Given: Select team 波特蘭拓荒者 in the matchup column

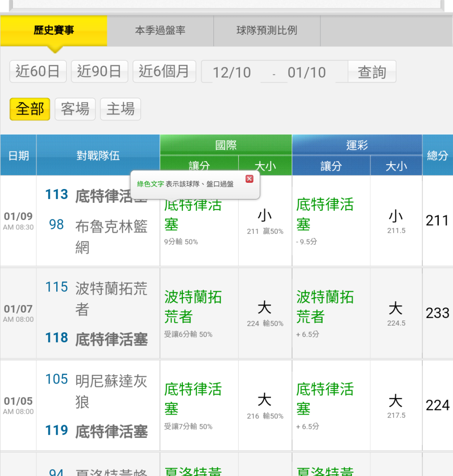Looking at the screenshot, I should (111, 299).
